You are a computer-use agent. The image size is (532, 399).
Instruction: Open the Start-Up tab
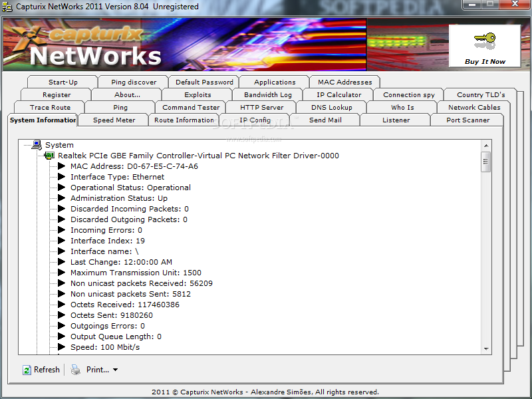pos(63,82)
